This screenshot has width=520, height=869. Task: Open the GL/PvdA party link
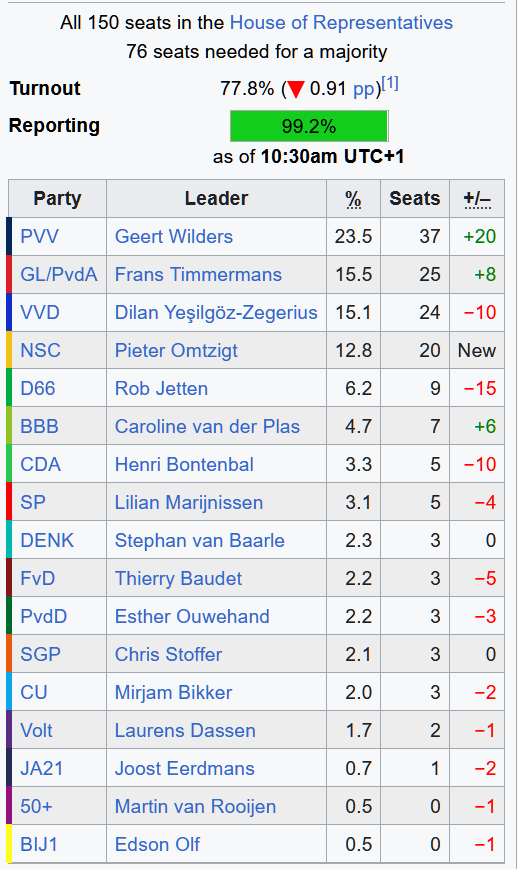point(59,274)
